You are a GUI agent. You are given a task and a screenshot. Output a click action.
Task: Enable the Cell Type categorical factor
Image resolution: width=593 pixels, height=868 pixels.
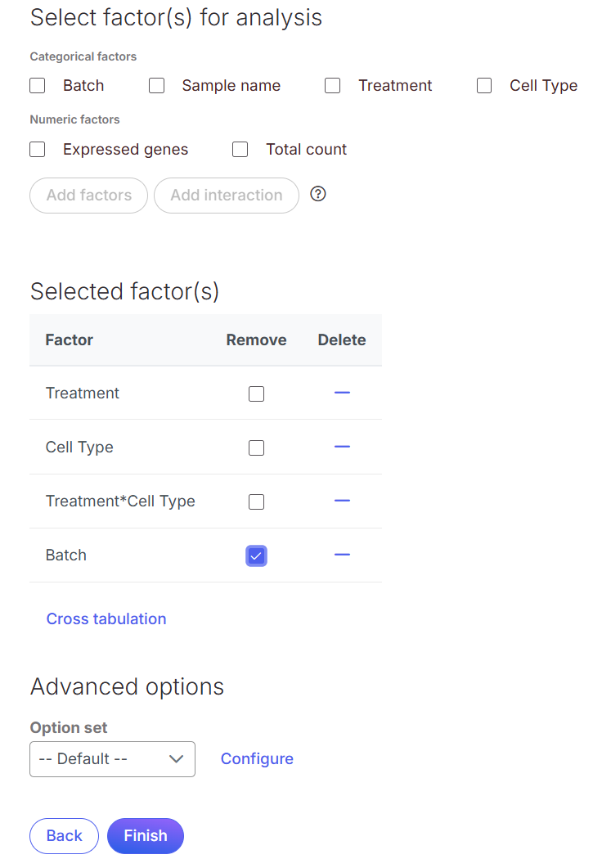pos(484,86)
